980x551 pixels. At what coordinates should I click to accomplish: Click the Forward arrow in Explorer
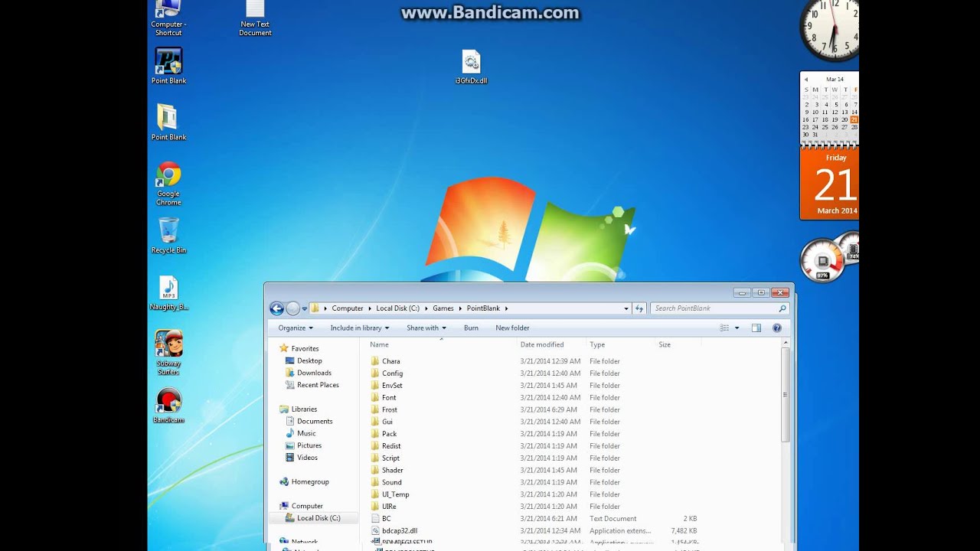pyautogui.click(x=293, y=308)
